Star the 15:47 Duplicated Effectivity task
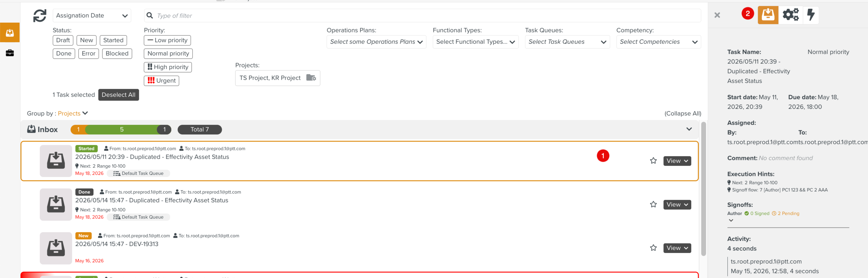The width and height of the screenshot is (868, 278). [653, 204]
